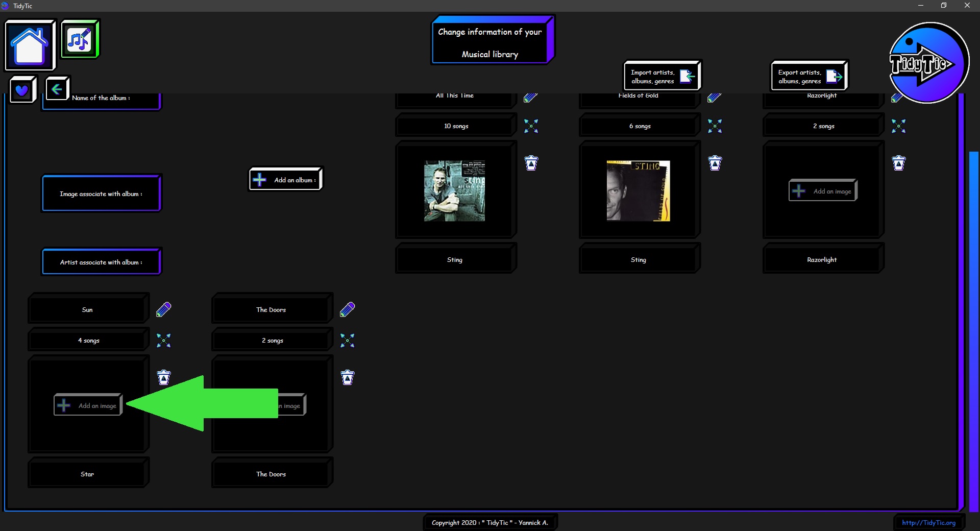Click the Copyright 2020 TidyTic footer text

click(x=490, y=522)
